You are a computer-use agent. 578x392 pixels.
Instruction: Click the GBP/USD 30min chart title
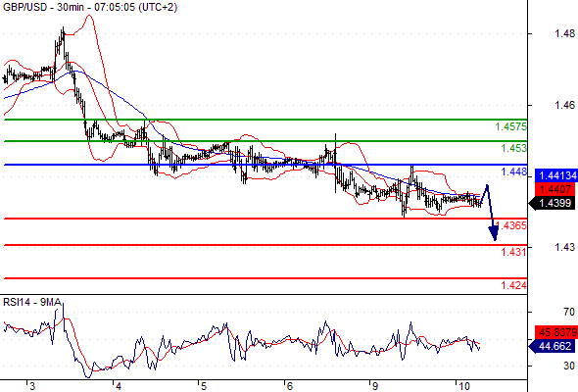pyautogui.click(x=90, y=7)
